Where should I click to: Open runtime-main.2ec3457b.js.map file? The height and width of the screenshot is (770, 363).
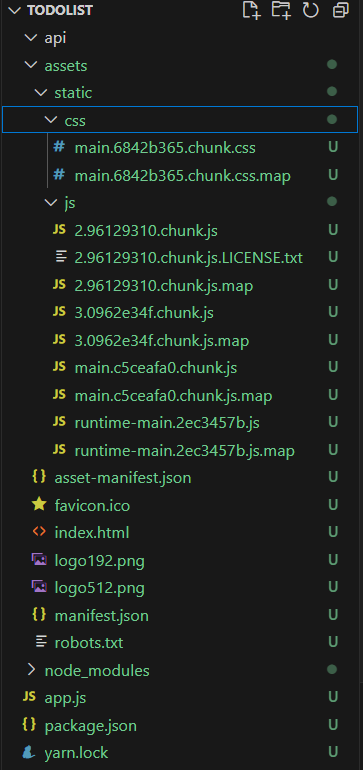pyautogui.click(x=185, y=450)
